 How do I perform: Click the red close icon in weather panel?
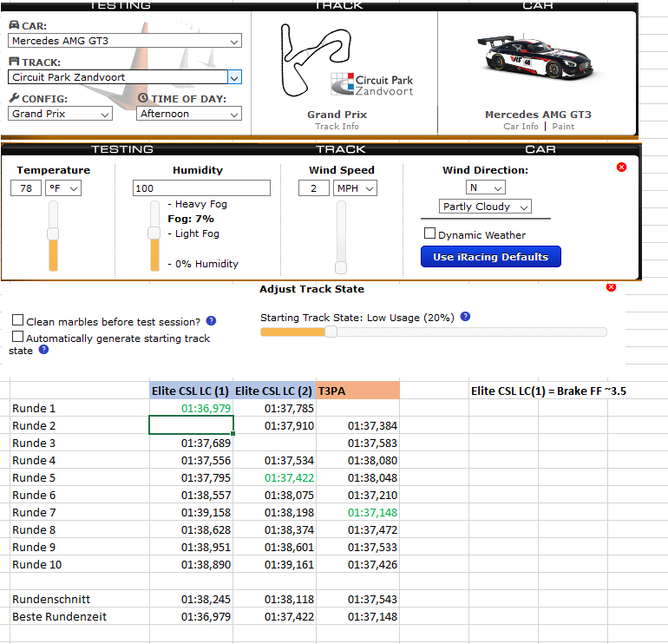tap(621, 167)
